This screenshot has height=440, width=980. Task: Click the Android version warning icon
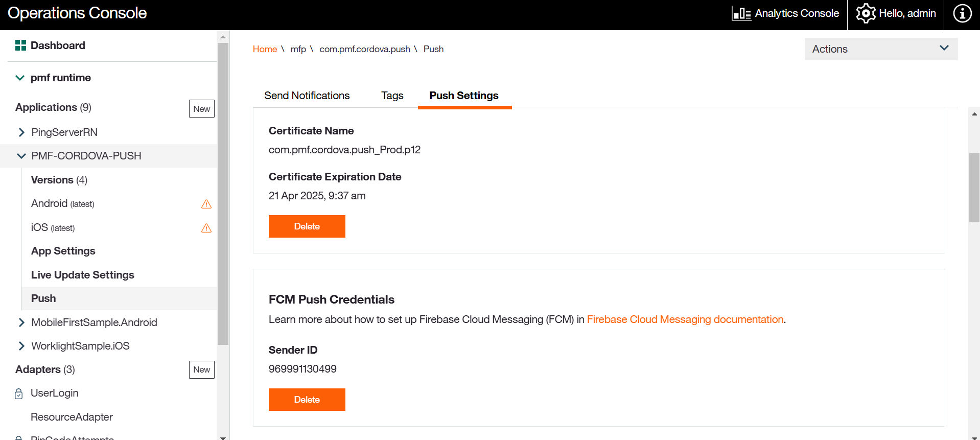coord(206,204)
